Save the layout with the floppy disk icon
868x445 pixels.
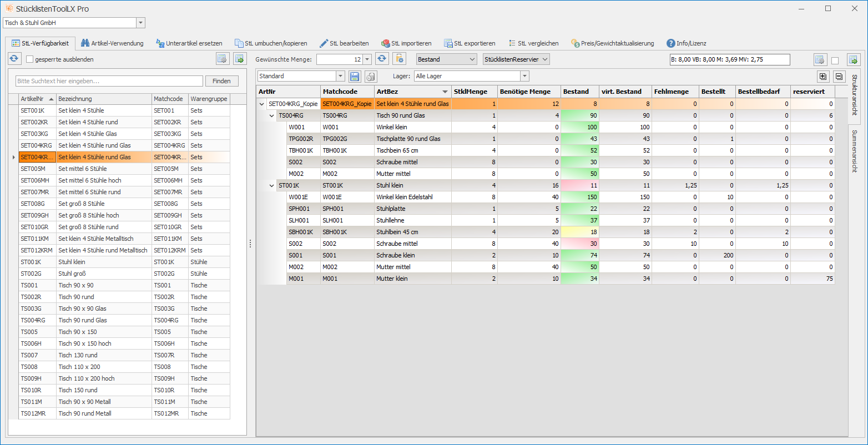point(355,76)
